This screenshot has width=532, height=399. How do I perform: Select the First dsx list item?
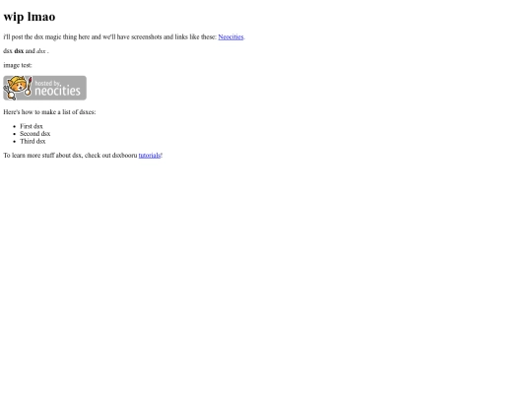32,126
